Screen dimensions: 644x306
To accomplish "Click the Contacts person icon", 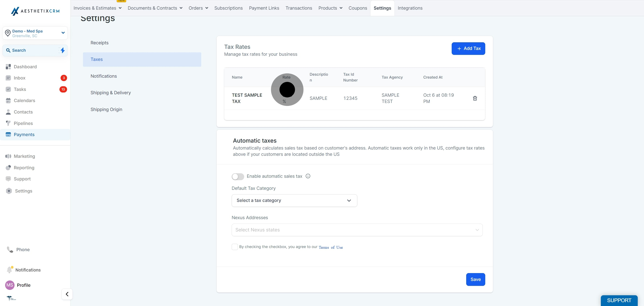I will pos(8,112).
